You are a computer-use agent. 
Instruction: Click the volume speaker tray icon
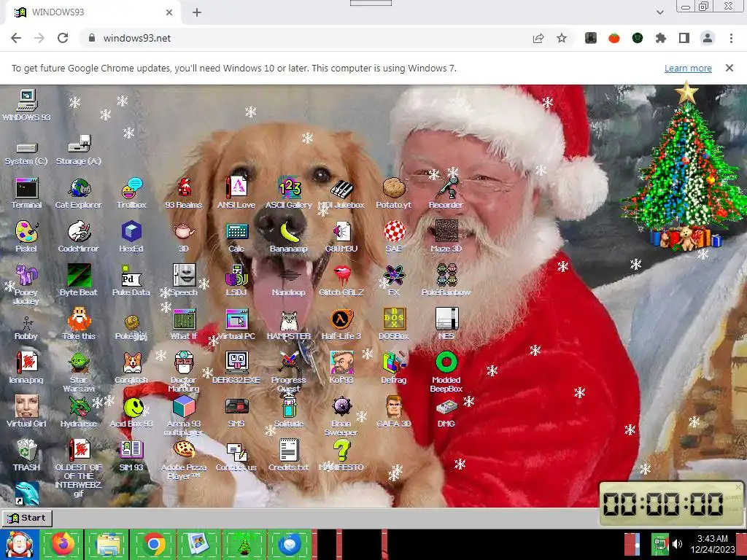(x=677, y=544)
